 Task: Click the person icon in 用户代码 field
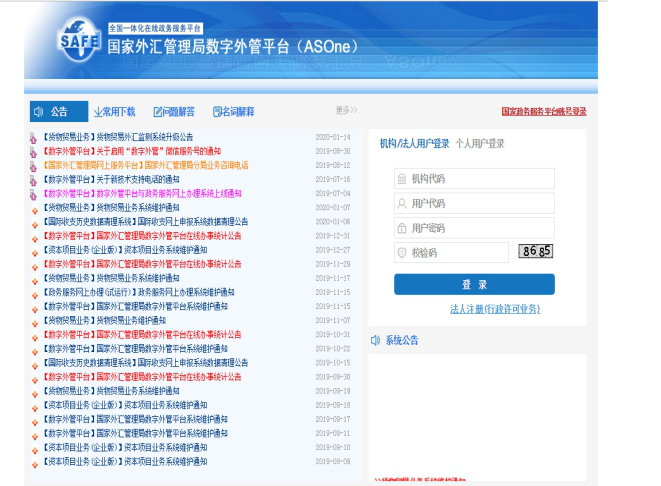click(x=402, y=204)
